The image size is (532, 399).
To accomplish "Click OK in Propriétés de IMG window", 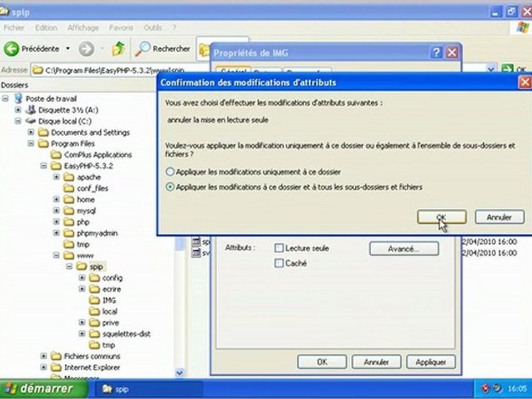I will (x=322, y=362).
